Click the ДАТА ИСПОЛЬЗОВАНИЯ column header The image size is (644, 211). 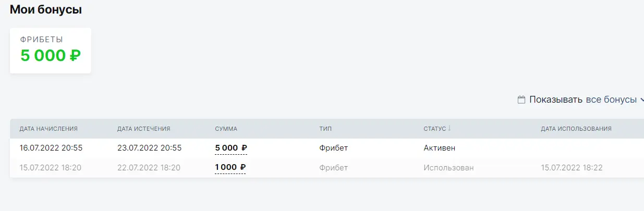[576, 129]
